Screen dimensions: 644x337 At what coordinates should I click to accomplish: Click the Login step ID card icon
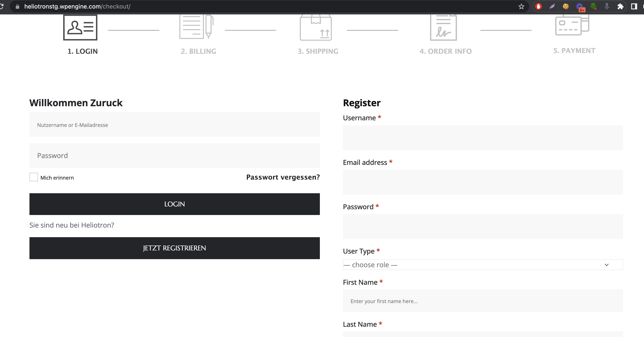80,27
